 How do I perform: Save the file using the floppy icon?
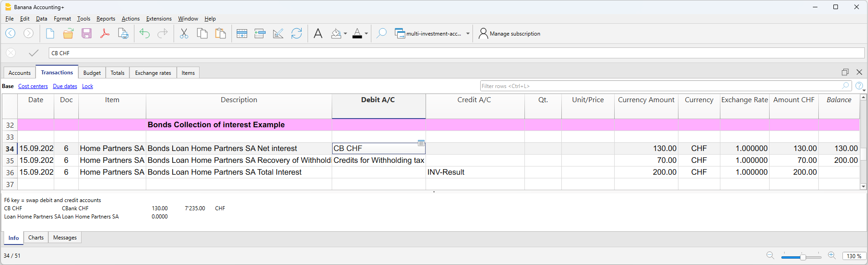click(87, 33)
